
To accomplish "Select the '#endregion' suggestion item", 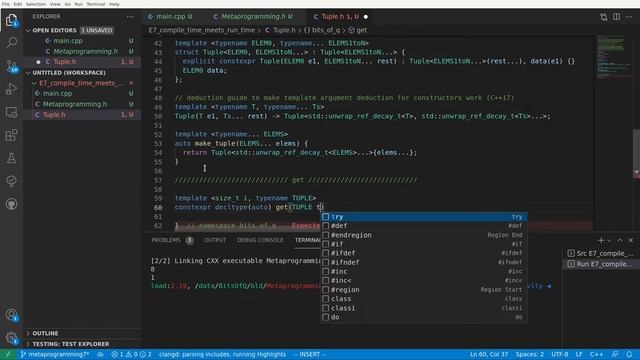I will point(423,235).
